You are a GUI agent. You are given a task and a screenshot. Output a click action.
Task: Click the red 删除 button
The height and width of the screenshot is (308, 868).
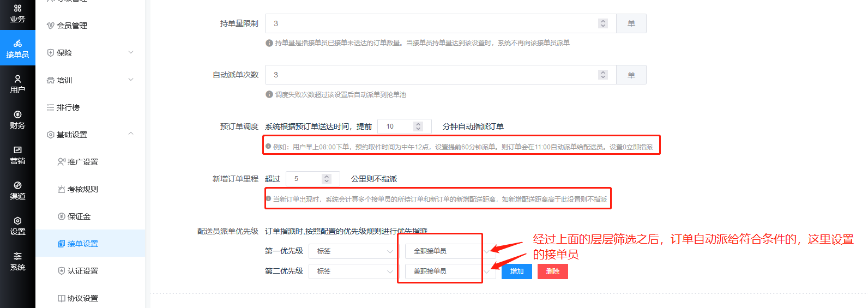pos(552,271)
